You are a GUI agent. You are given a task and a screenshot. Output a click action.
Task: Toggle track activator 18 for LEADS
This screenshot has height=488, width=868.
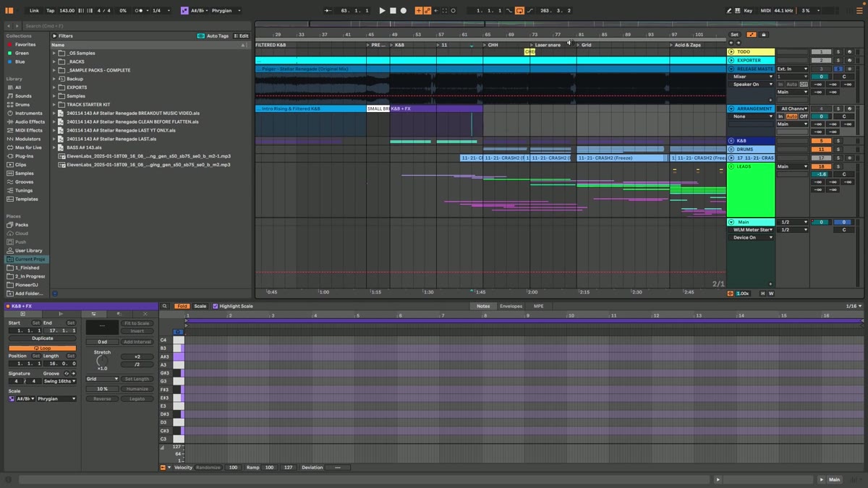click(x=821, y=166)
